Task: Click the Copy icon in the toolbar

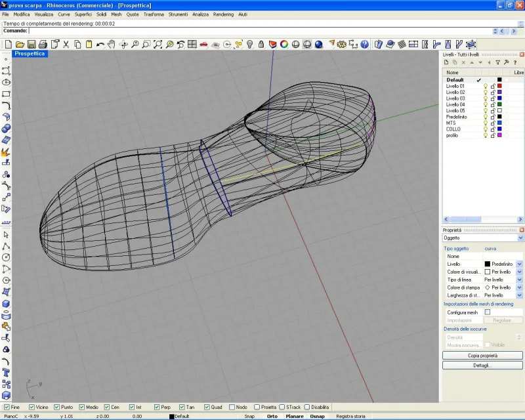Action: [77, 44]
